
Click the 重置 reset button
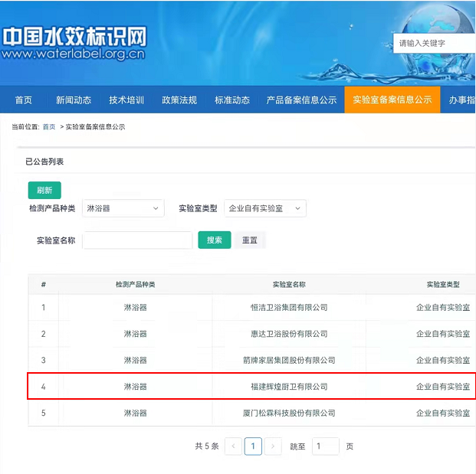(x=250, y=240)
